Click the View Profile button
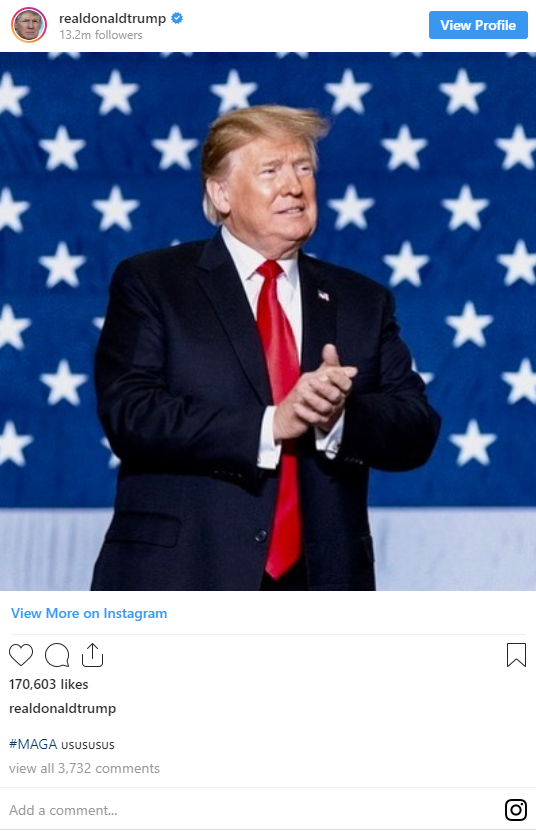Viewport: 536px width, 832px height. [478, 25]
